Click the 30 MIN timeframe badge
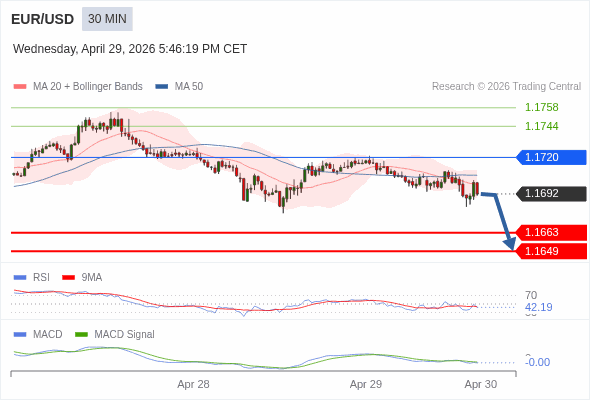The height and width of the screenshot is (400, 590). tap(107, 19)
